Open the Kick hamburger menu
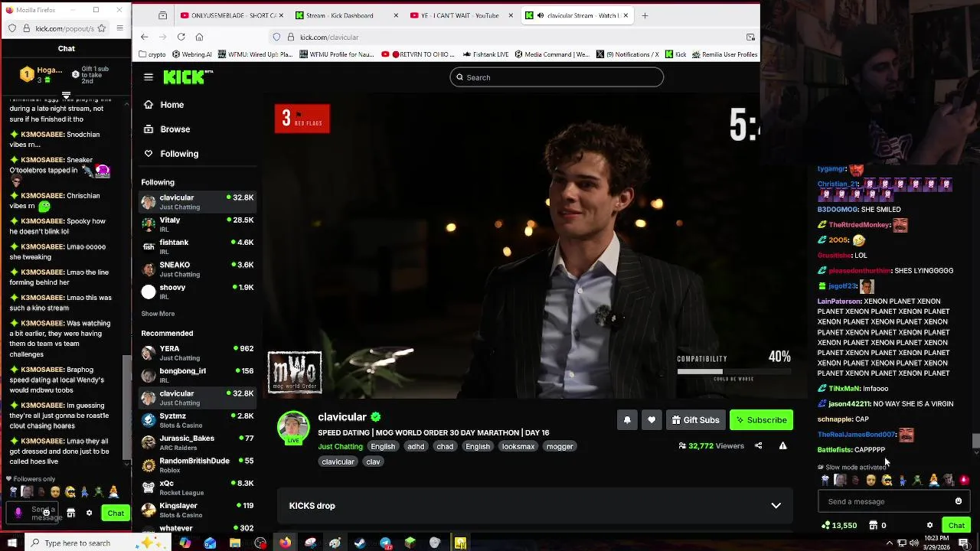 pos(149,77)
